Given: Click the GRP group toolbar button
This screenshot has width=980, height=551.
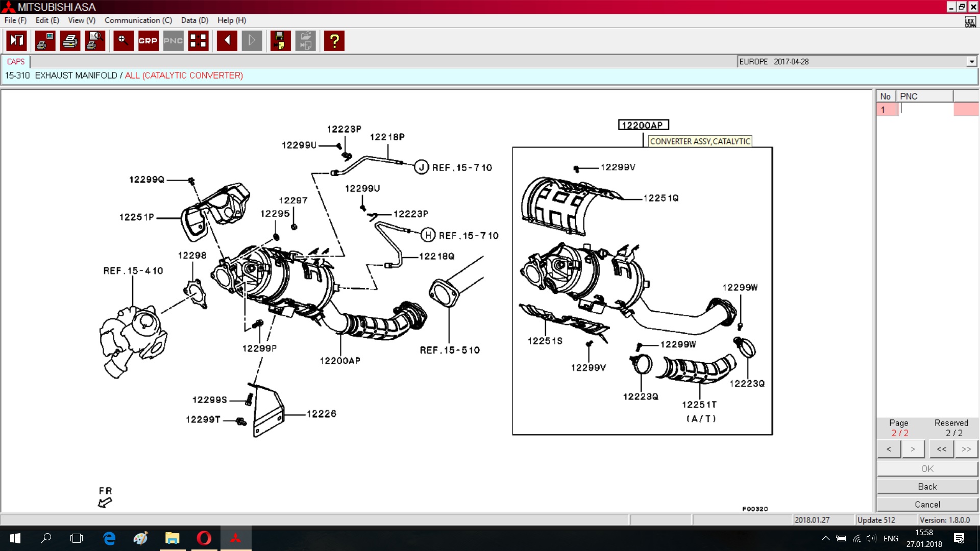Looking at the screenshot, I should [x=148, y=41].
